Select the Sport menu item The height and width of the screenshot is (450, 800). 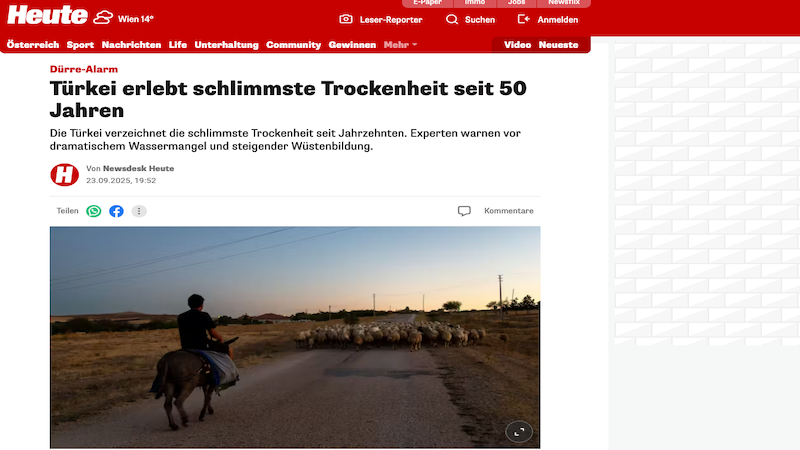point(80,45)
